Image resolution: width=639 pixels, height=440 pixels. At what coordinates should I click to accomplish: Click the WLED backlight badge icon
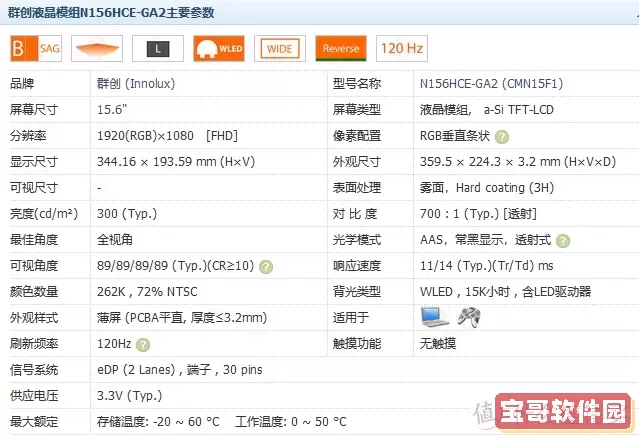point(219,48)
